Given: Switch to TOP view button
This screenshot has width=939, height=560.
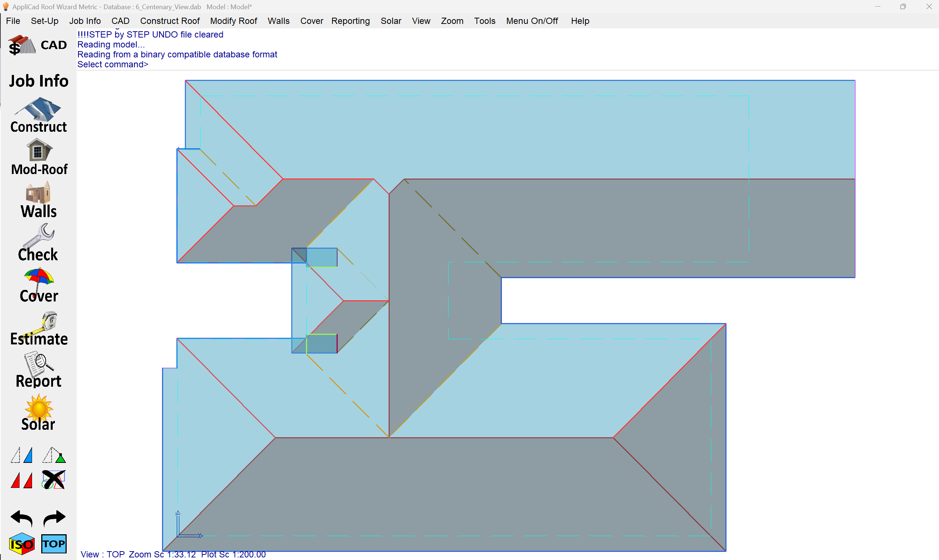Looking at the screenshot, I should 54,544.
